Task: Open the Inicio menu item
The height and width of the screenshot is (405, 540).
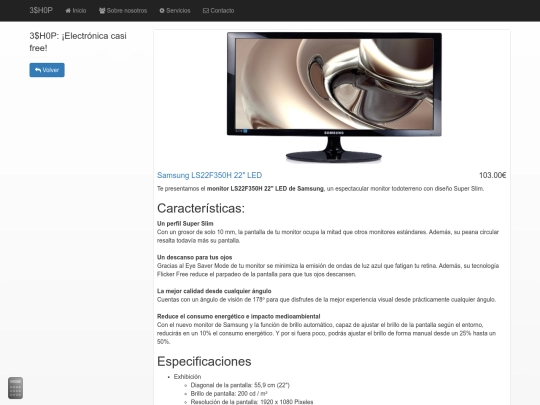Action: point(76,11)
